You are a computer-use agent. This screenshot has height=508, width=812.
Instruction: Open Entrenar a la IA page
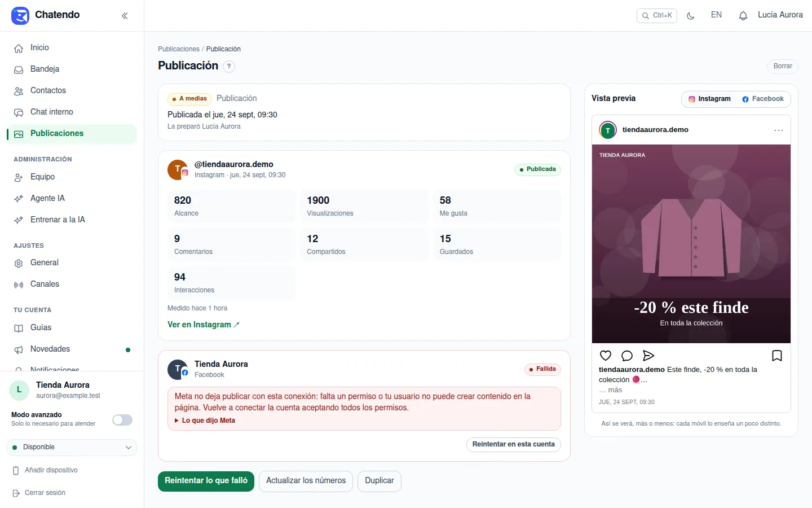coord(72,220)
